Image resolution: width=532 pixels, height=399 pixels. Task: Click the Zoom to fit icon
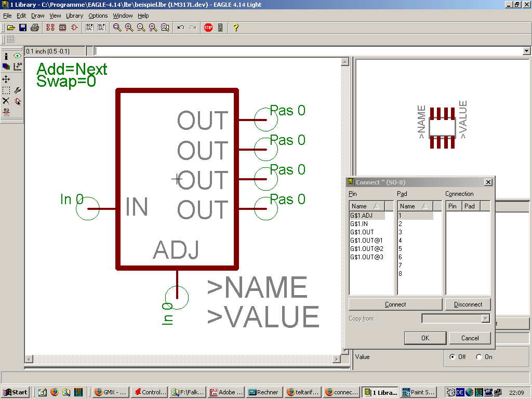117,28
